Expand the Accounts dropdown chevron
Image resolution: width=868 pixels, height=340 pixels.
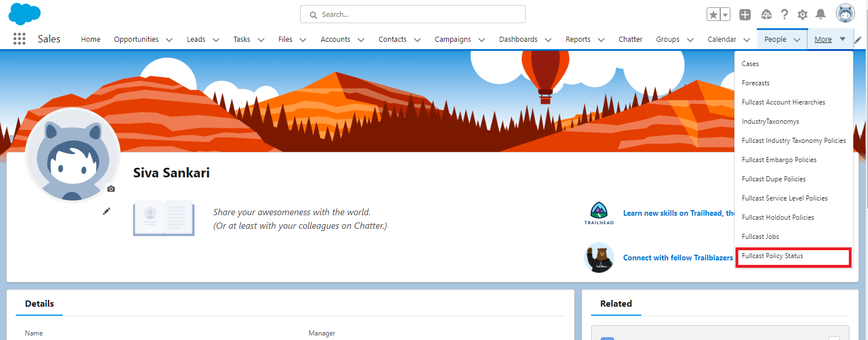coord(361,40)
